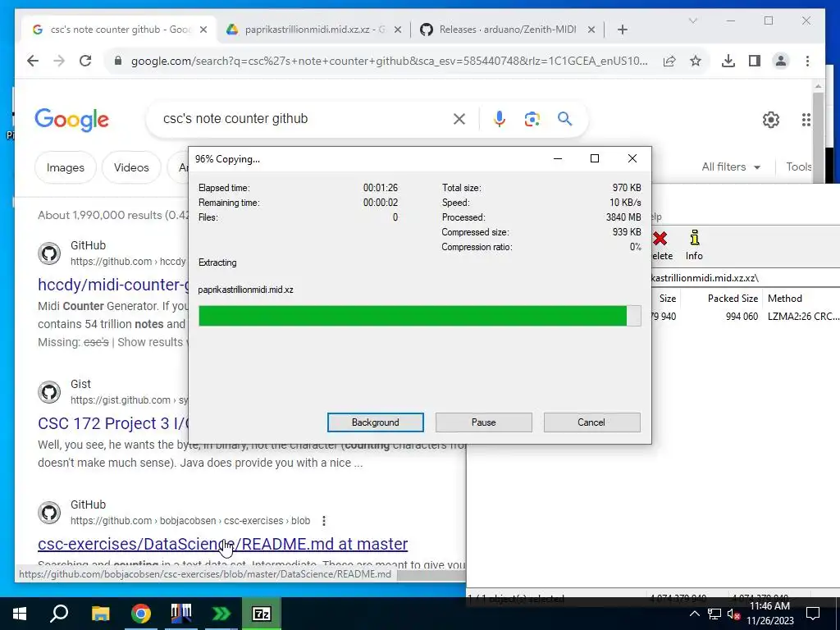Reload the Google search page
Image resolution: width=840 pixels, height=630 pixels.
click(x=85, y=61)
